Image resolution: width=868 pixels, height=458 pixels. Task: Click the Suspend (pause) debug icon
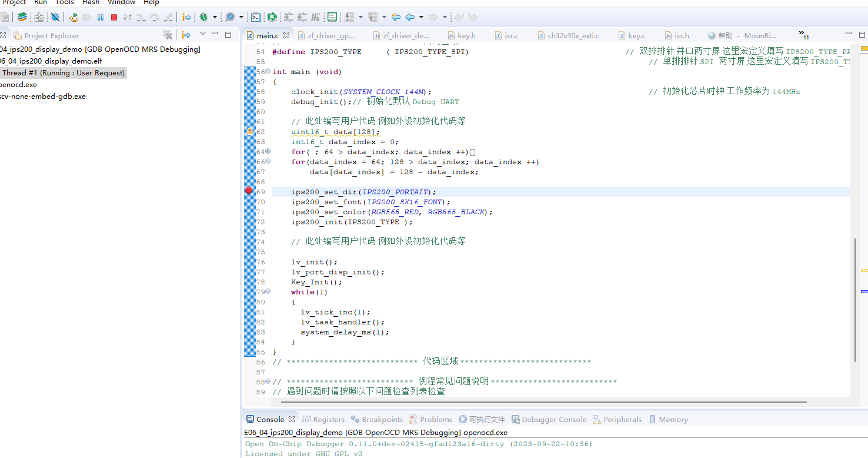point(101,17)
